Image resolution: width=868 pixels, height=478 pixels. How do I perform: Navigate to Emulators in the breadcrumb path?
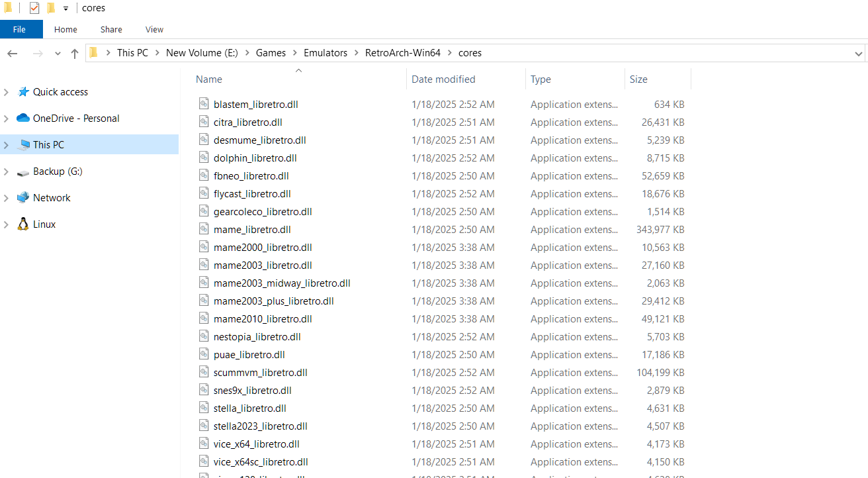click(x=325, y=53)
